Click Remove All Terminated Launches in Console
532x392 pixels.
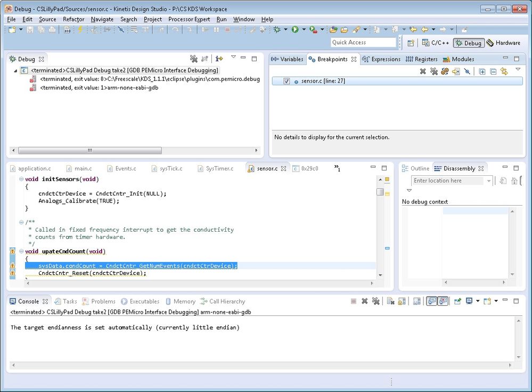click(x=375, y=301)
